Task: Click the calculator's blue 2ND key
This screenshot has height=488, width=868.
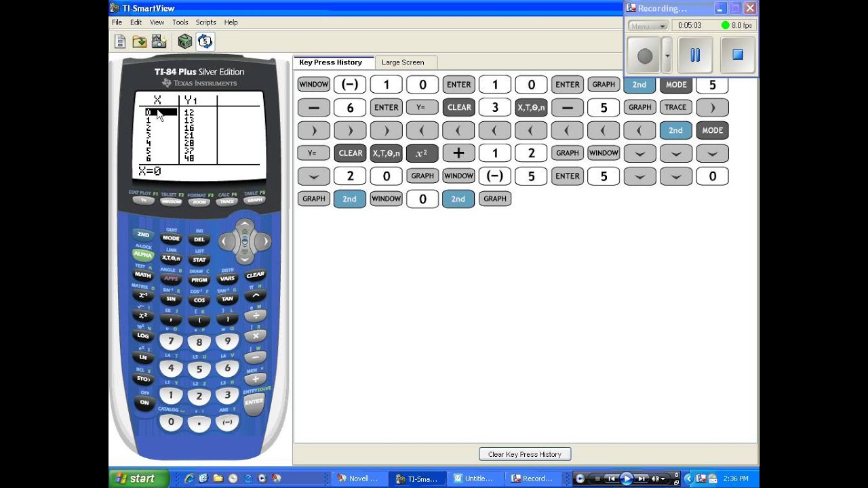Action: click(142, 235)
